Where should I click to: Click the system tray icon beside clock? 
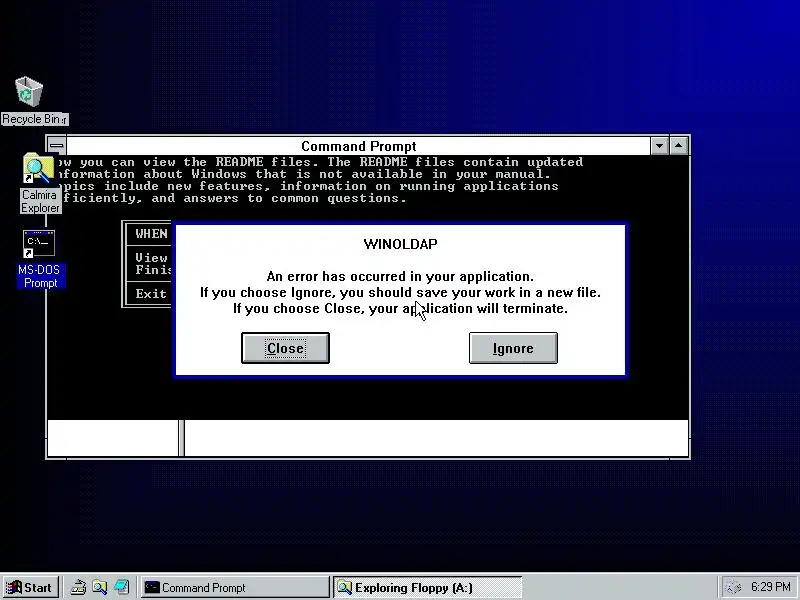tap(733, 588)
